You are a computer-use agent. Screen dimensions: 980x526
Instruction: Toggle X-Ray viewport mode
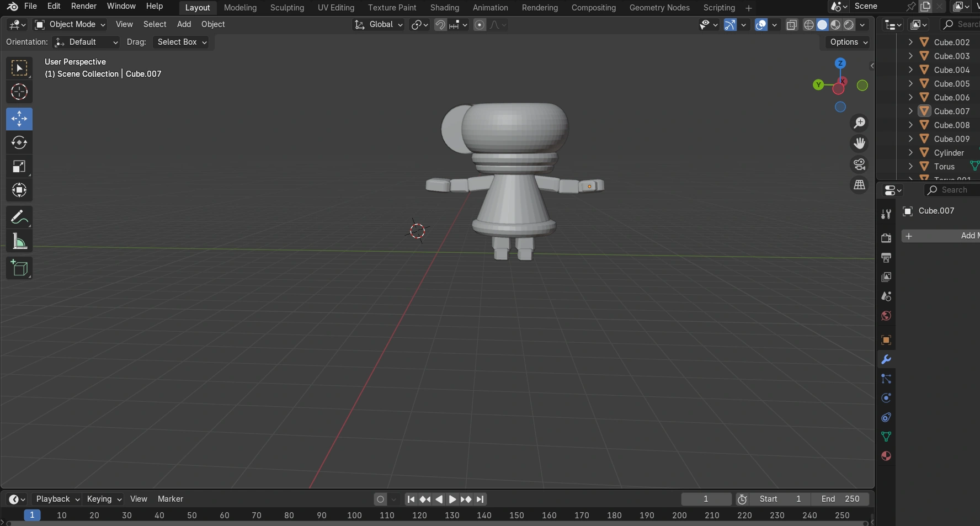coord(792,25)
